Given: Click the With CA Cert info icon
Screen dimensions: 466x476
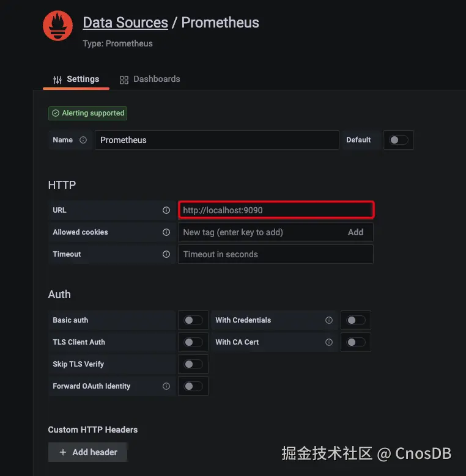Looking at the screenshot, I should click(329, 342).
